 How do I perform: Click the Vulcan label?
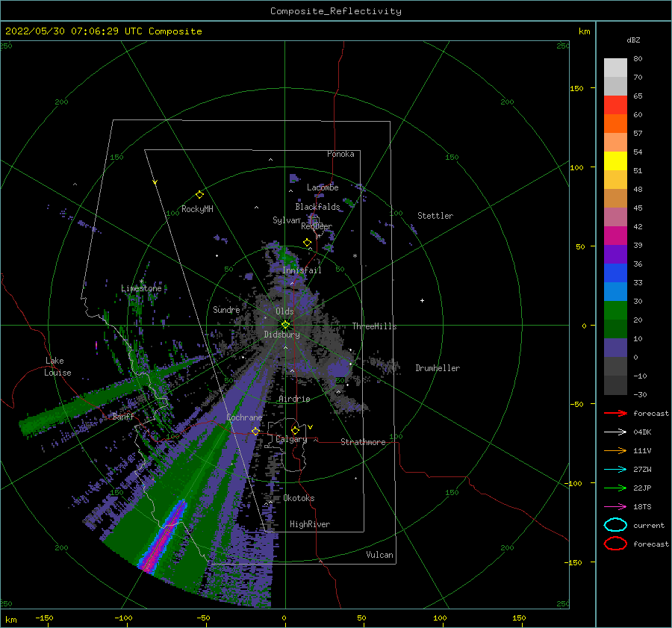point(380,555)
